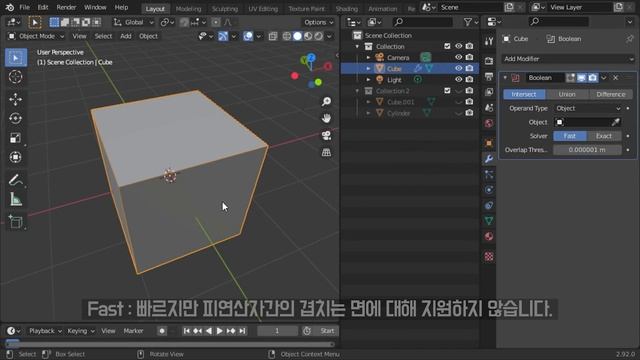Hide Light in viewport via eye icon
Image resolution: width=640 pixels, height=360 pixels.
click(x=458, y=80)
